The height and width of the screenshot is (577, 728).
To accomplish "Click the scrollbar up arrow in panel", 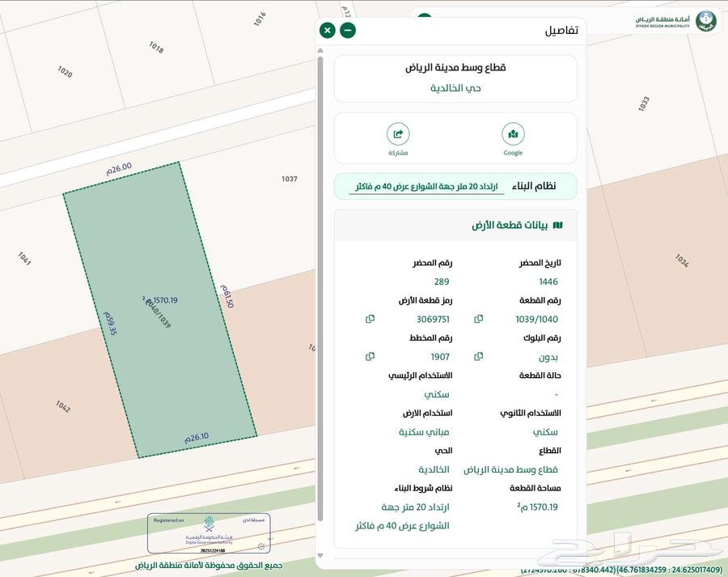I will pos(320,50).
